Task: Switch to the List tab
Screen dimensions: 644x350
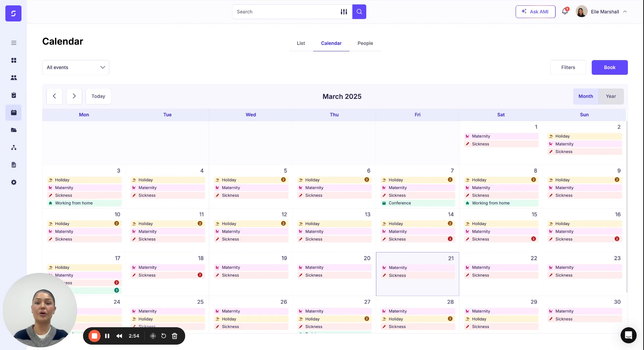Action: coord(301,43)
